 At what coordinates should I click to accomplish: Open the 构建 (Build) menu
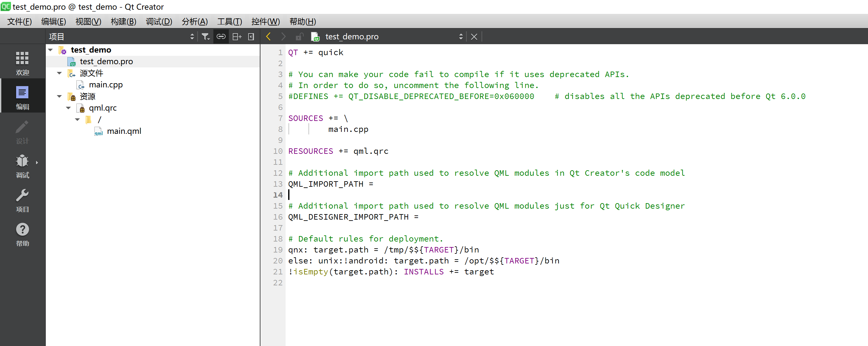[x=123, y=22]
